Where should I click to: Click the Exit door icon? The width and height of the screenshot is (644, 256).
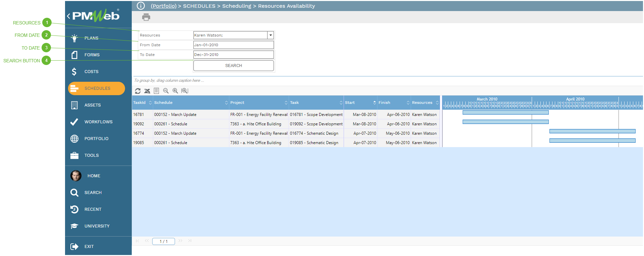[x=74, y=247]
